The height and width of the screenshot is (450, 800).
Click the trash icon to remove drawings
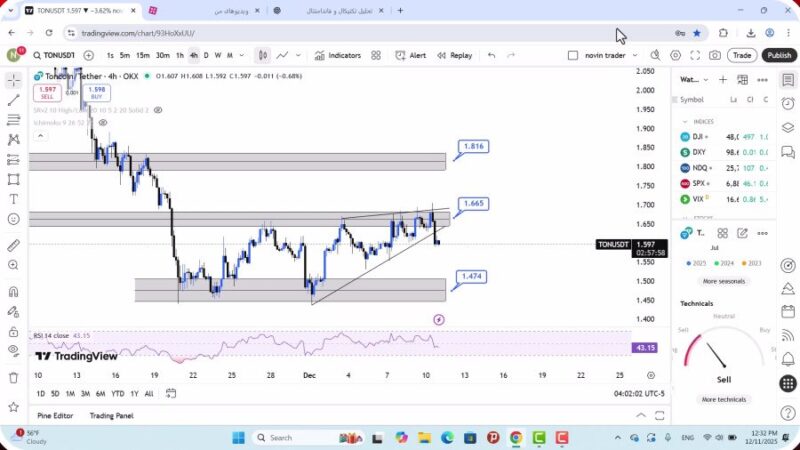coord(13,377)
